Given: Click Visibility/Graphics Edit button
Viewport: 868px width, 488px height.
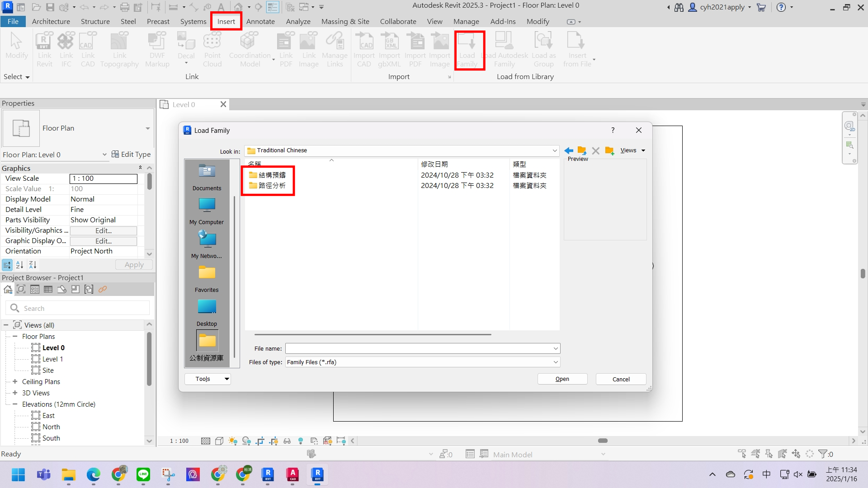Looking at the screenshot, I should (104, 231).
